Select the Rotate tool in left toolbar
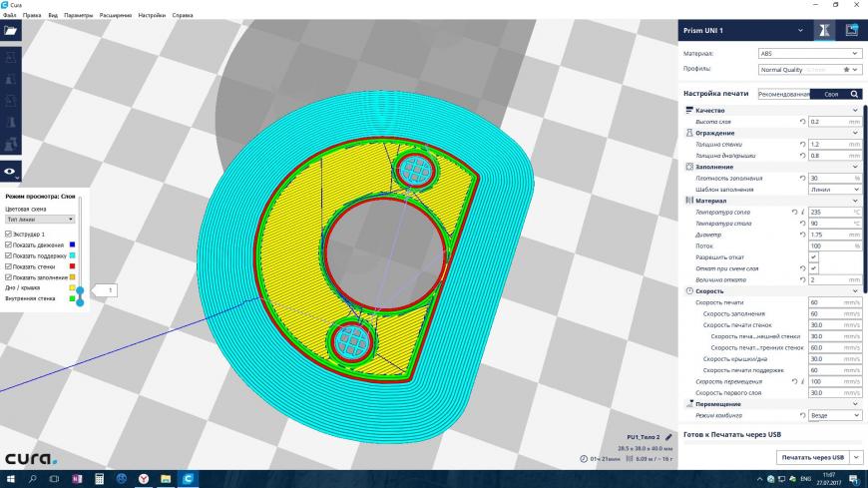Screen dimensions: 868x488 point(11,100)
